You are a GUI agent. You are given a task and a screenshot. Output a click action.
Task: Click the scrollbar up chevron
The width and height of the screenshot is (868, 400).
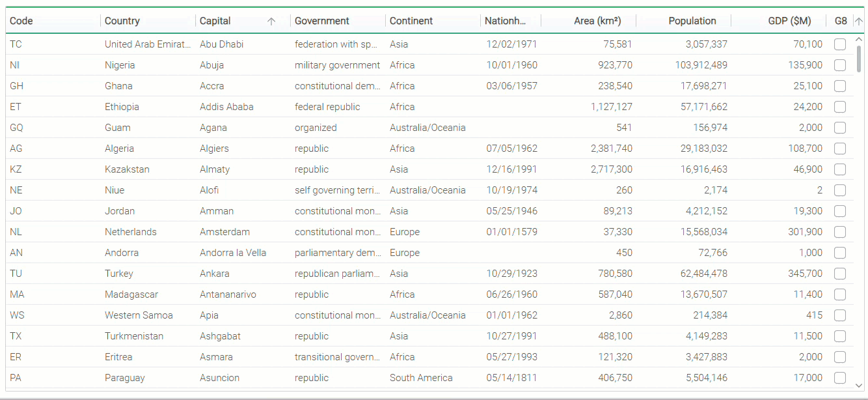point(859,40)
